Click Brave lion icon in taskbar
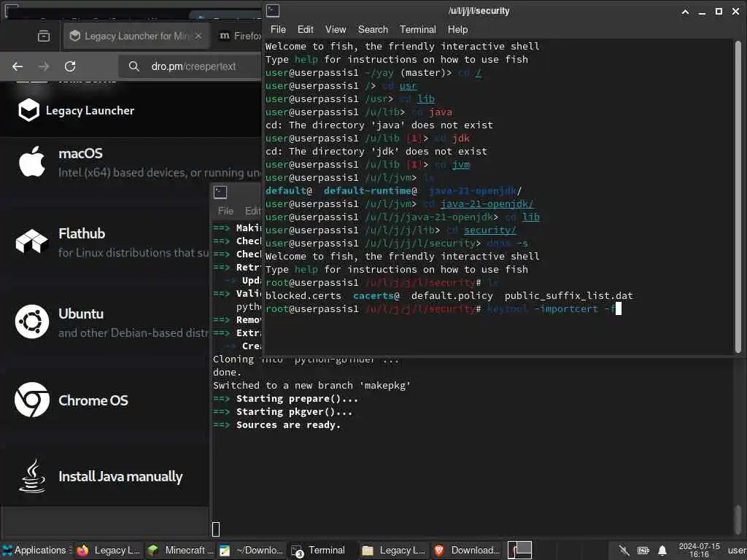This screenshot has height=560, width=747. tap(439, 551)
